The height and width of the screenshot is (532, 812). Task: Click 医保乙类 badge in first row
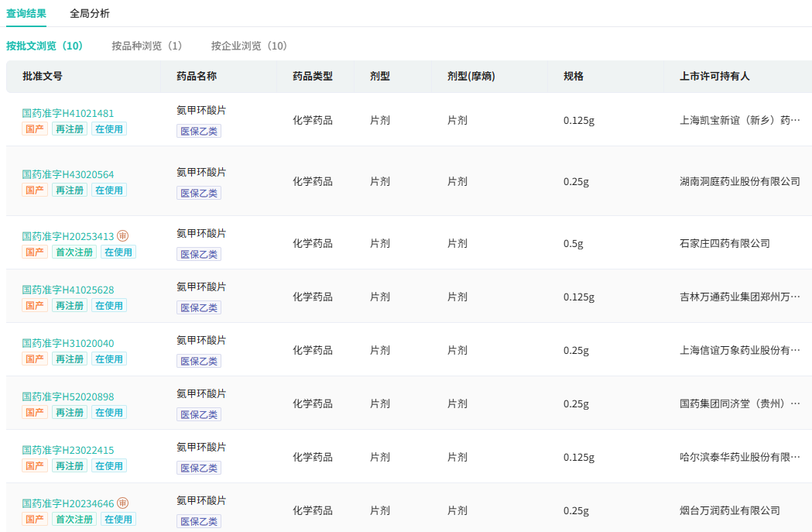point(199,132)
